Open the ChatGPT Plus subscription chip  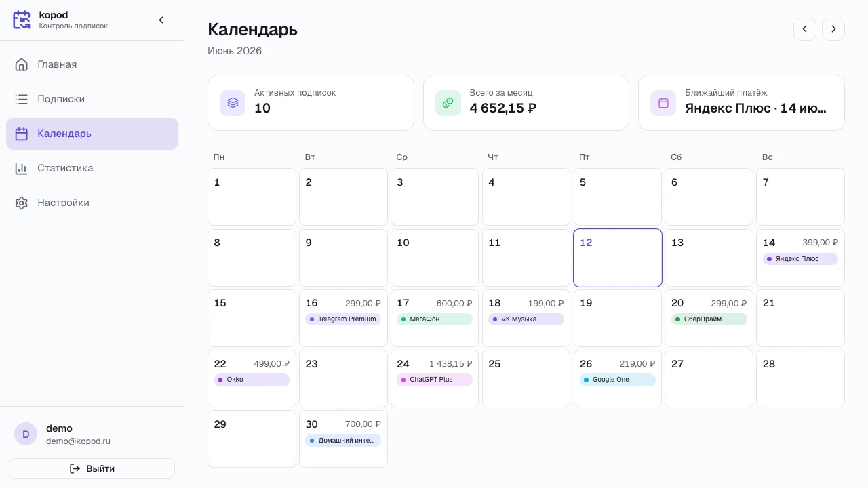tap(435, 380)
